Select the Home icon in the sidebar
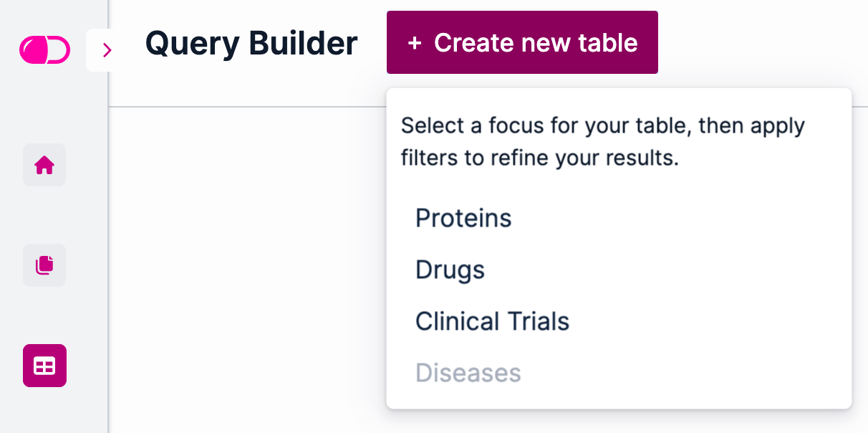 click(x=44, y=165)
